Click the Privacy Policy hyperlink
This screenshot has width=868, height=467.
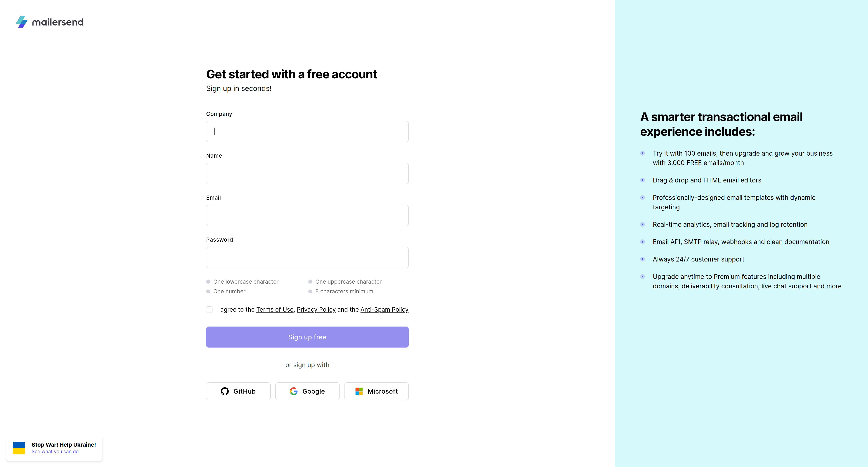pos(316,309)
